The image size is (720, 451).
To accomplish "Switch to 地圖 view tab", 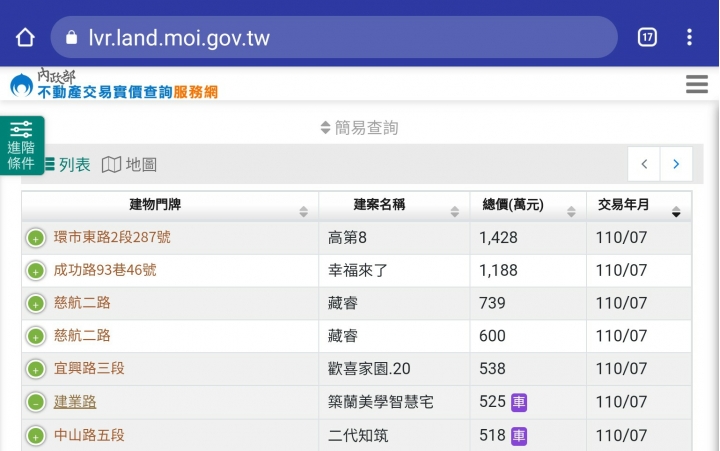I will 129,164.
